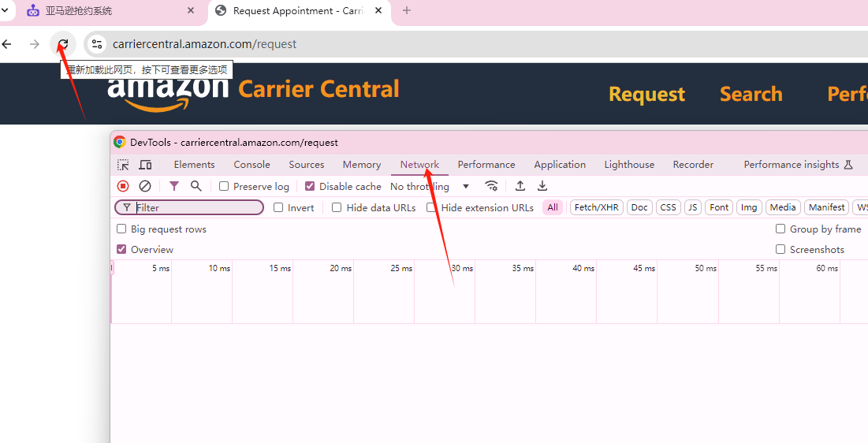This screenshot has width=868, height=443.
Task: Open the tab search dropdown arrow
Action: pyautogui.click(x=5, y=10)
